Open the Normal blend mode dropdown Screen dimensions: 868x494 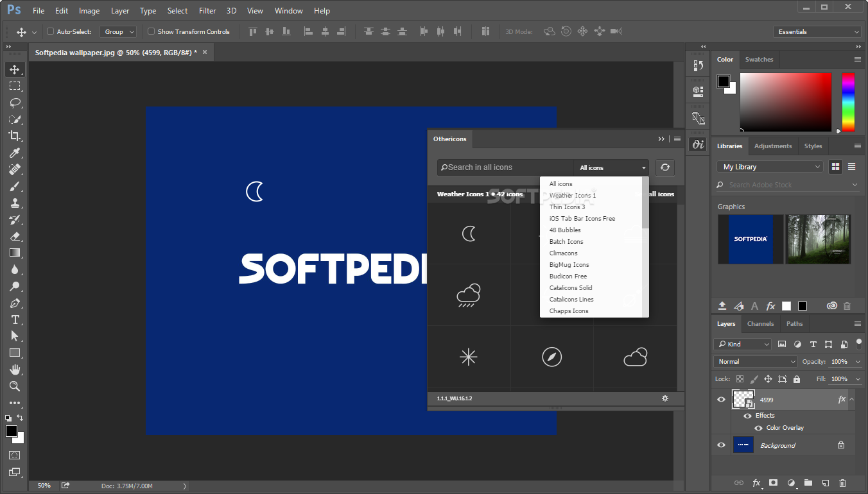pos(756,362)
